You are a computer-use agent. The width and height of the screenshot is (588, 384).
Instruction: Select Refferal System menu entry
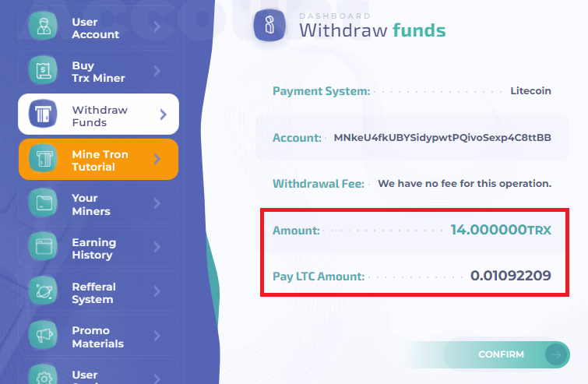pos(93,293)
